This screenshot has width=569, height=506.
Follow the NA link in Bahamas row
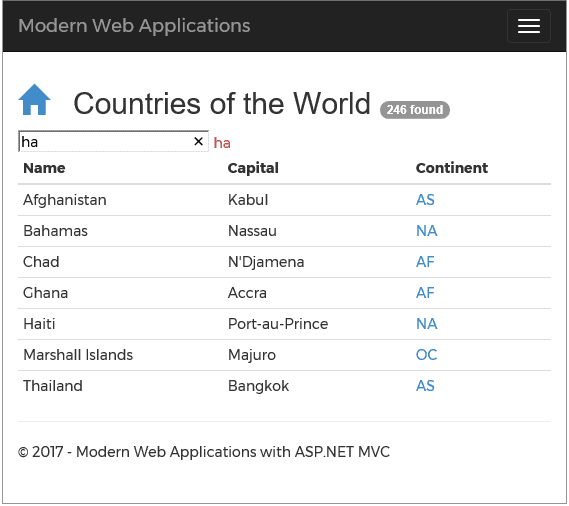click(426, 231)
